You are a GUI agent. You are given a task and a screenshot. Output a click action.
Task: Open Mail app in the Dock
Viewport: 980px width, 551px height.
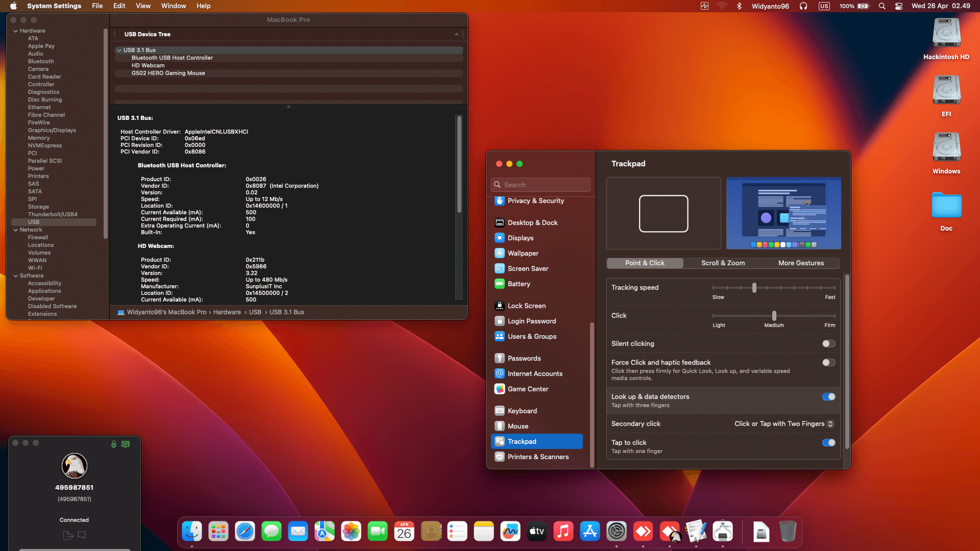click(x=298, y=532)
